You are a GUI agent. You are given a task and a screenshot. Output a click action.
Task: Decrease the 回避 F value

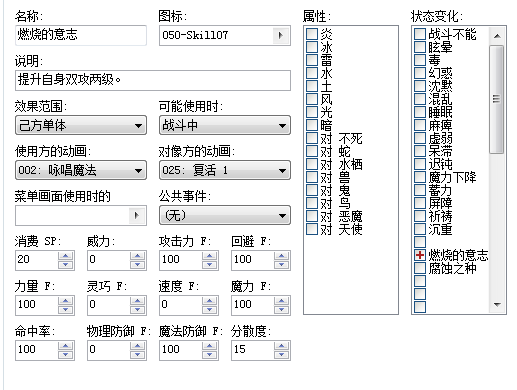(x=282, y=264)
